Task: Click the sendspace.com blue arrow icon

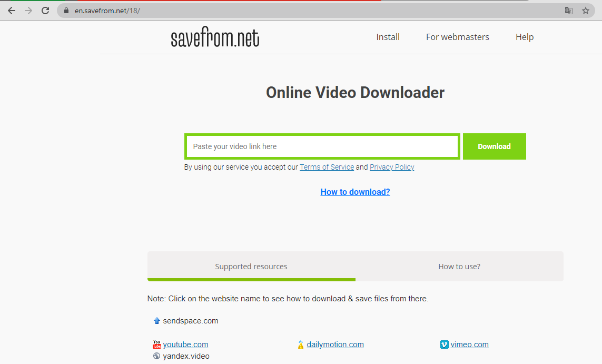Action: [156, 321]
